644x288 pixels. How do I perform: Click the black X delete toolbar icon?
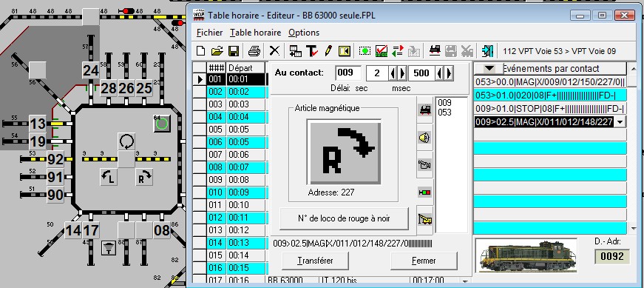click(x=274, y=51)
